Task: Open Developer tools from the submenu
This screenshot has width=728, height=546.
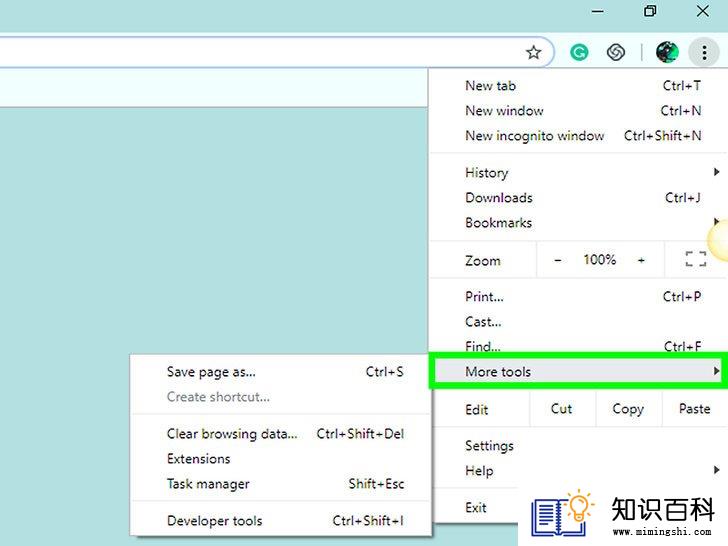Action: 281,521
